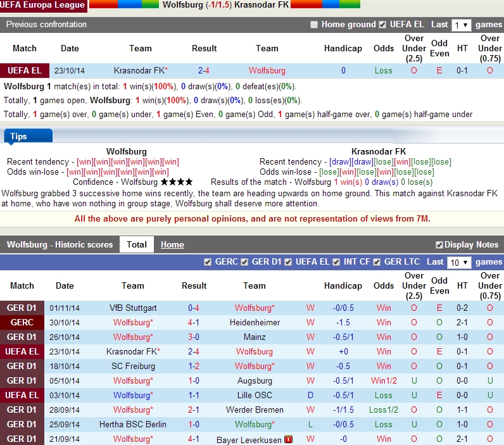The width and height of the screenshot is (504, 445).
Task: Uncheck the GER D1 competition filter
Action: [244, 262]
